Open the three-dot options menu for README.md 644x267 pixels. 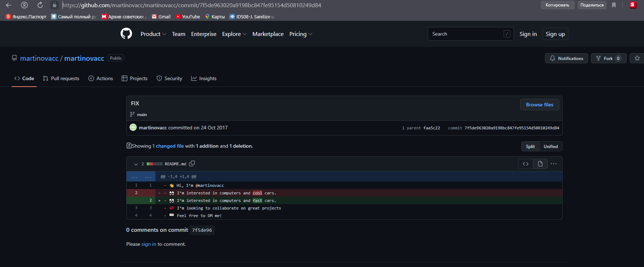coord(554,164)
